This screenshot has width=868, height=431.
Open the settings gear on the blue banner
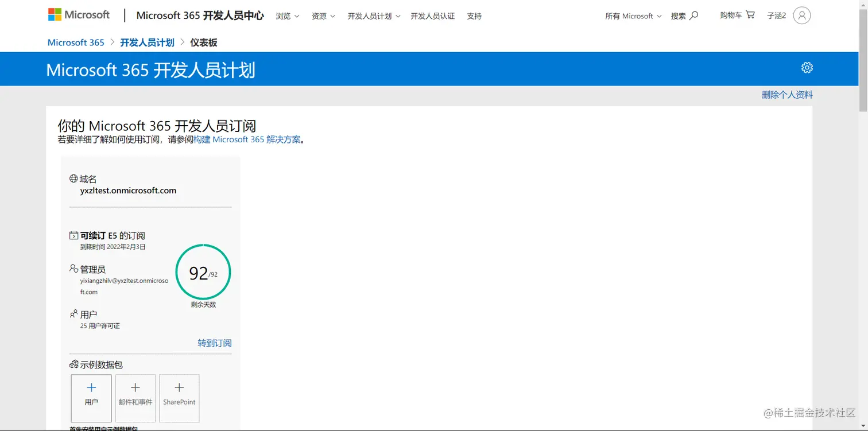(807, 67)
